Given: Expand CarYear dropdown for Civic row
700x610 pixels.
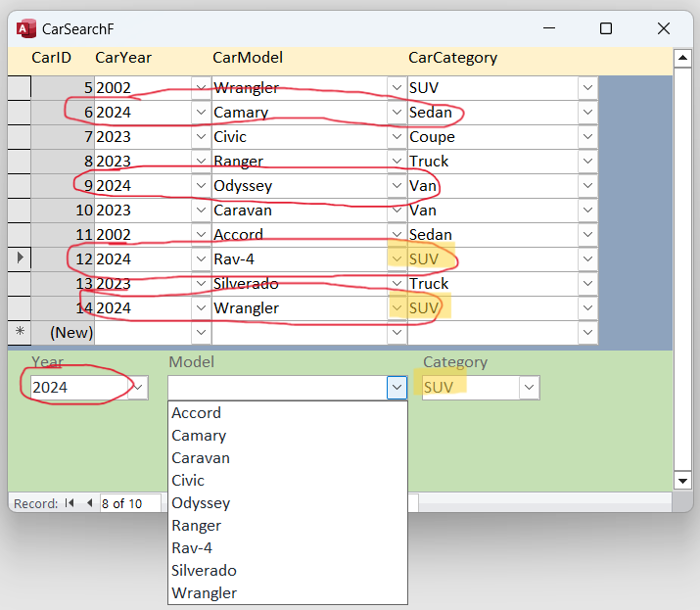Looking at the screenshot, I should tap(202, 137).
